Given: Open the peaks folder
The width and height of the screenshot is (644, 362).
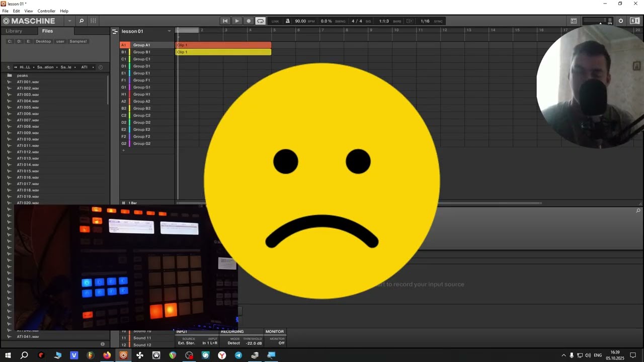Looking at the screenshot, I should coord(22,75).
